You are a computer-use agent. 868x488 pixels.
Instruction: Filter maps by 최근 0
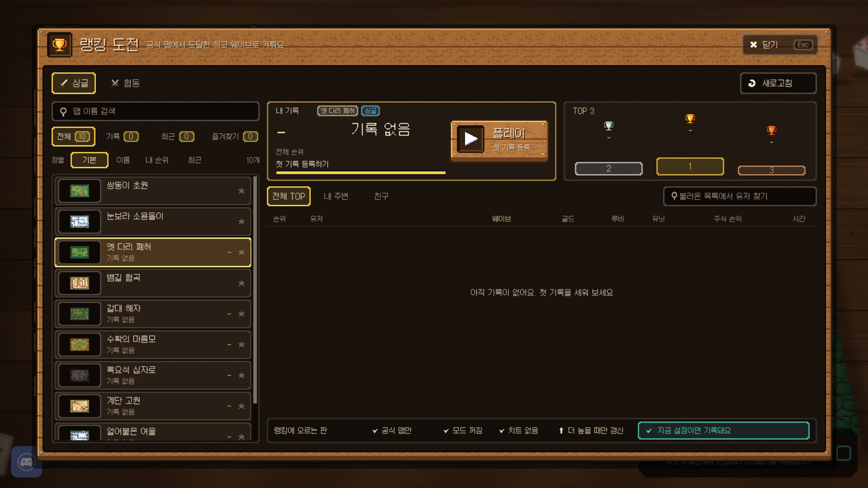178,136
